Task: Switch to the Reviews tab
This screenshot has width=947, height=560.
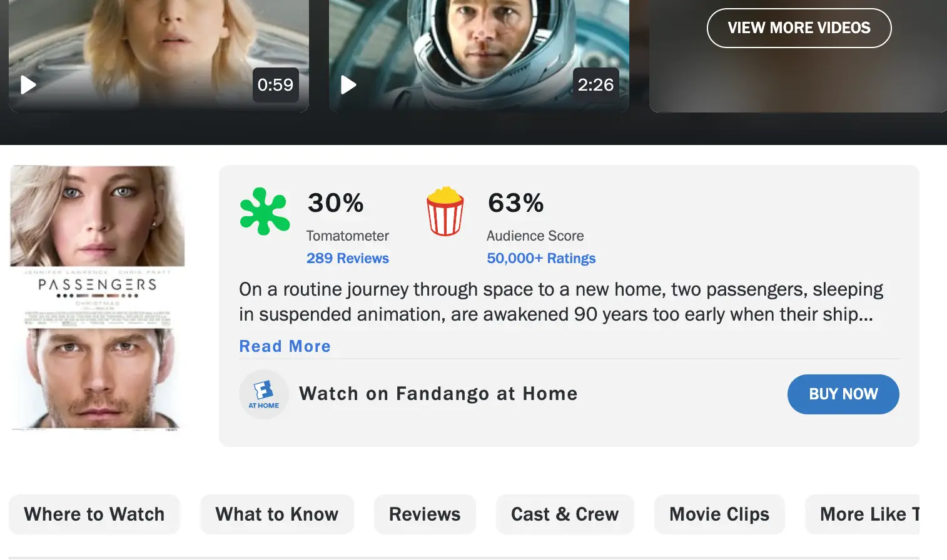Action: [x=425, y=514]
